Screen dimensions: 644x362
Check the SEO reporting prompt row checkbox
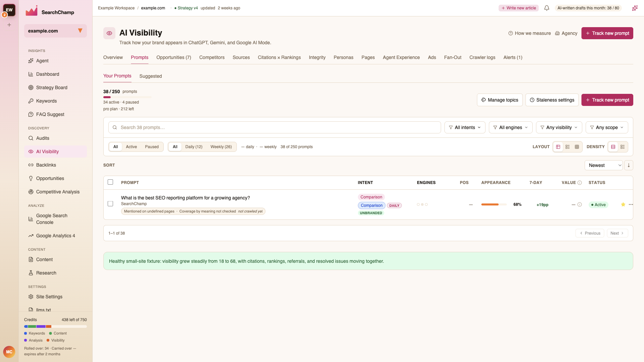(110, 204)
